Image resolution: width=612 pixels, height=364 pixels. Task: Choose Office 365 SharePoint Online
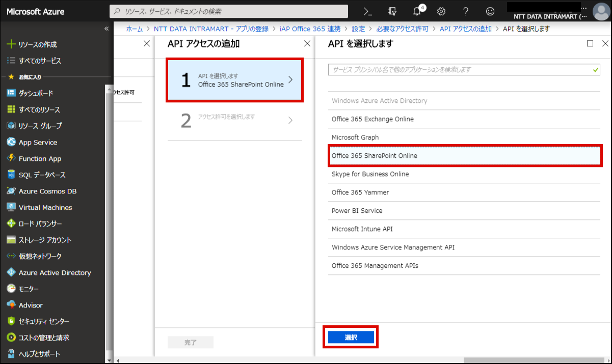(465, 156)
